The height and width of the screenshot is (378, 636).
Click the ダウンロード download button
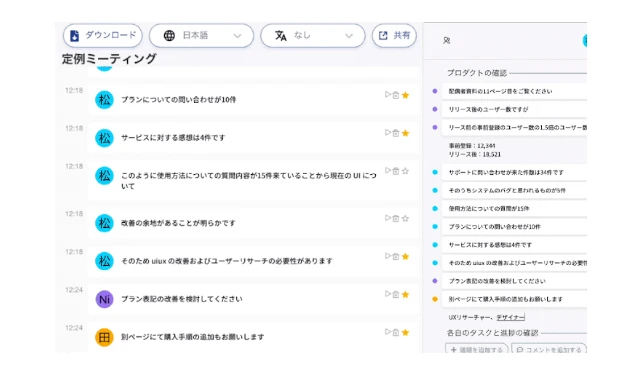click(x=103, y=36)
